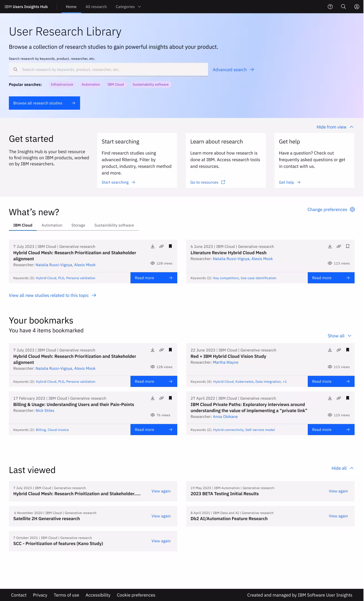Select the Sustainability software popular search tag
This screenshot has height=601, width=364.
tap(150, 84)
